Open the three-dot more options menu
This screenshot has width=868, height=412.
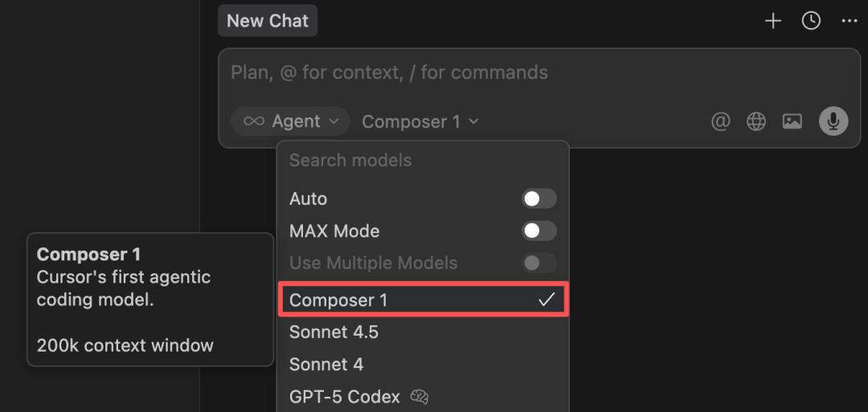pos(850,21)
